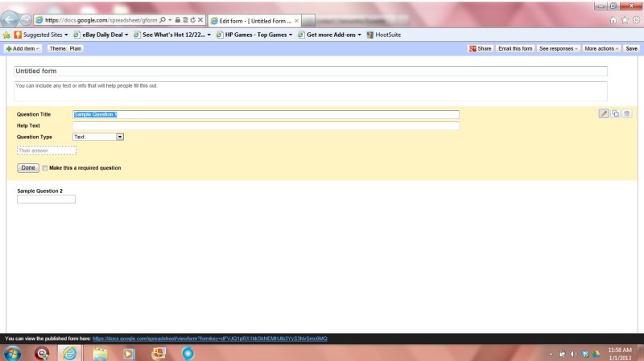The width and height of the screenshot is (644, 361).
Task: Open File Explorer folder in taskbar
Action: point(100,353)
